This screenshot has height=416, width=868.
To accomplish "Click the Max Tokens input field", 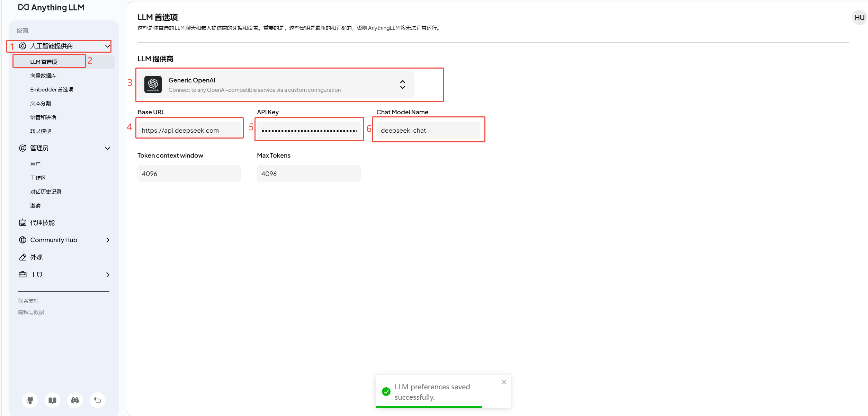I will pyautogui.click(x=308, y=174).
